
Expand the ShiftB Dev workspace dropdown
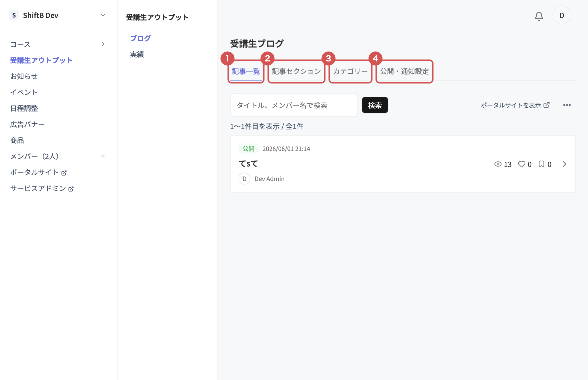click(x=103, y=15)
